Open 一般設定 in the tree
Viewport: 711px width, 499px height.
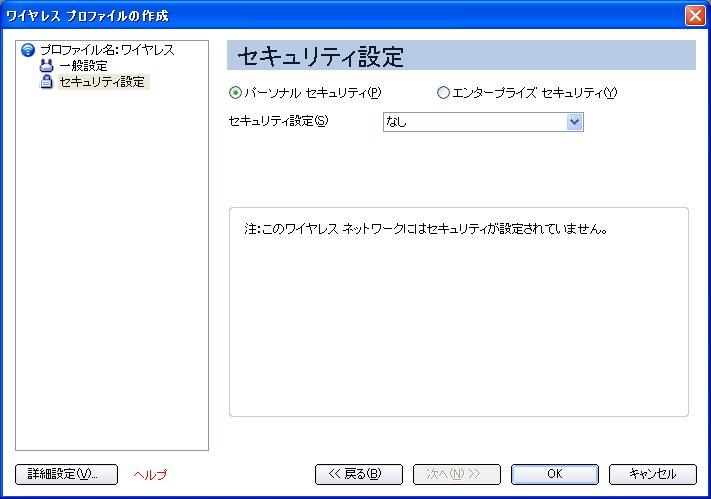pyautogui.click(x=83, y=66)
